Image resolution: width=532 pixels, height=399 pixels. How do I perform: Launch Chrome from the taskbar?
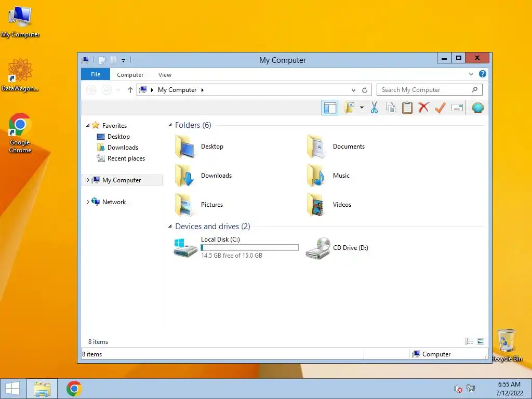point(74,389)
